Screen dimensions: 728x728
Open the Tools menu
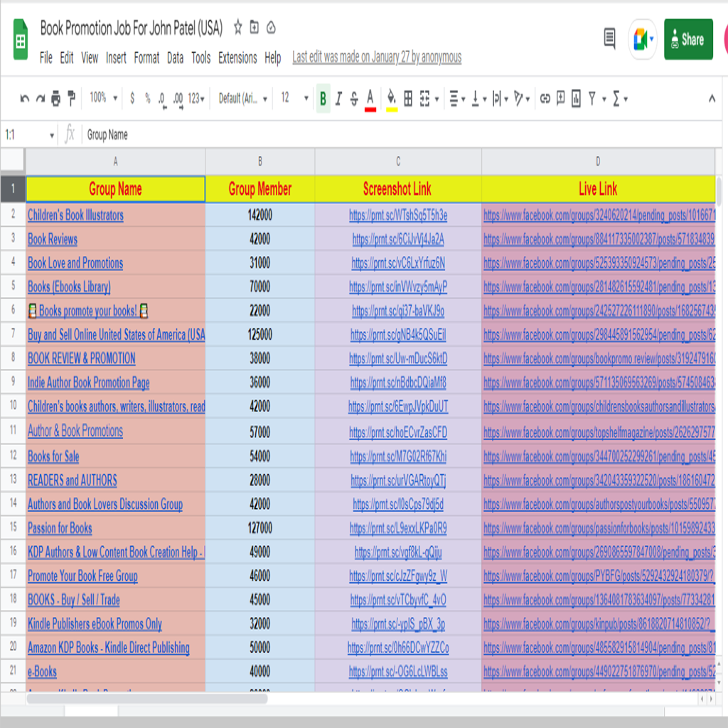point(200,58)
